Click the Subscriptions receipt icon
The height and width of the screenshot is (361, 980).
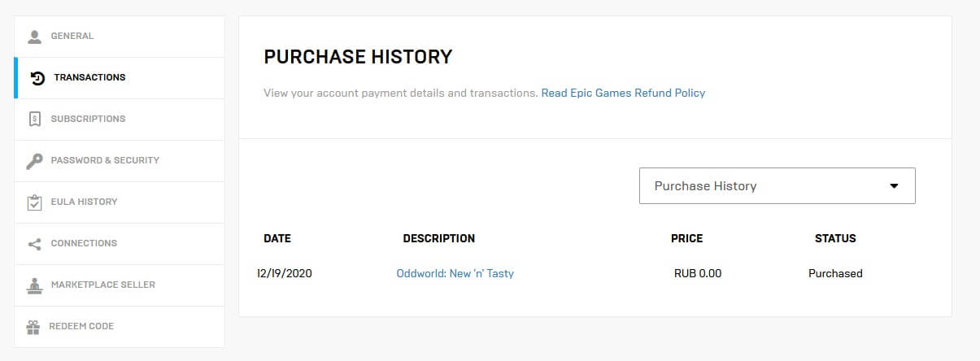34,120
